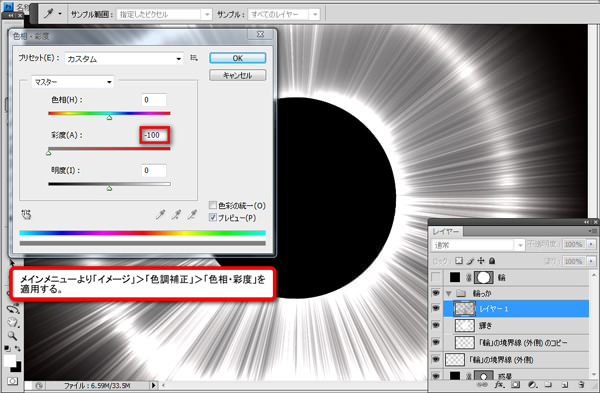Click the fx layer style icon
This screenshot has width=600, height=393.
(x=499, y=385)
